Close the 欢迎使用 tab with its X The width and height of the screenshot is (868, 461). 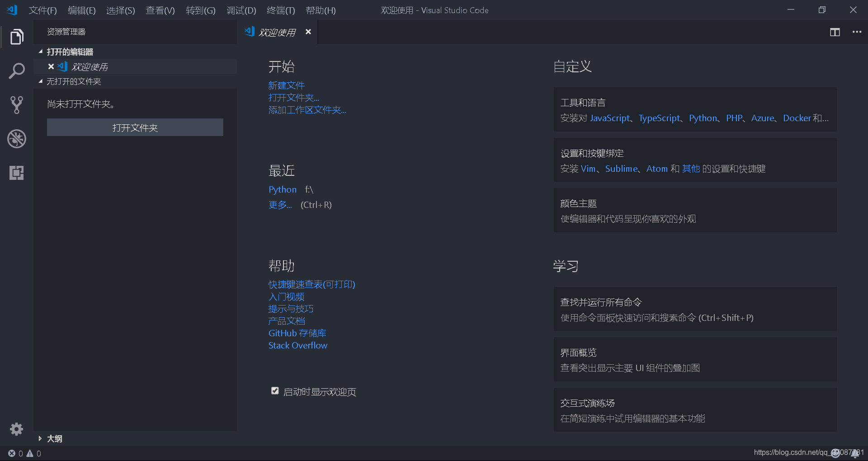tap(308, 32)
